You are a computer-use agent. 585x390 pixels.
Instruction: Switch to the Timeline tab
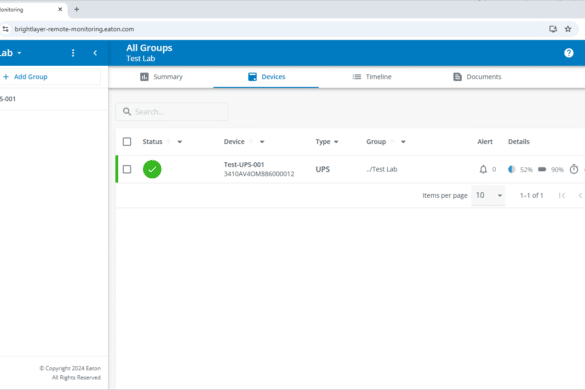[x=372, y=77]
